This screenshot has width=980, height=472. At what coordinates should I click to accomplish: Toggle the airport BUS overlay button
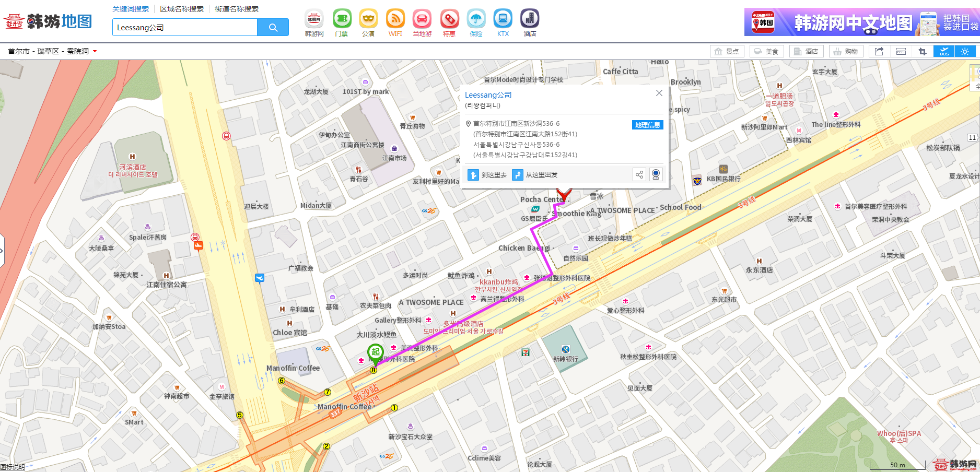[944, 51]
